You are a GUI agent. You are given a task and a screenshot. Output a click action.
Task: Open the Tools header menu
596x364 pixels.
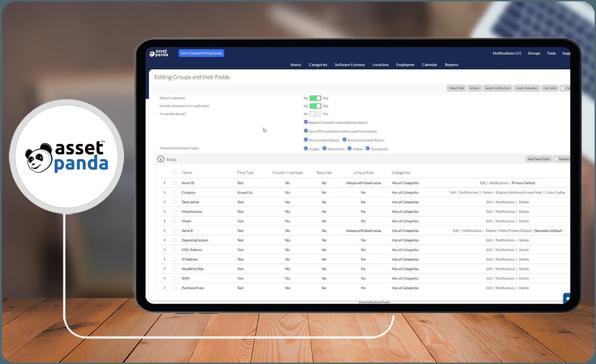551,53
